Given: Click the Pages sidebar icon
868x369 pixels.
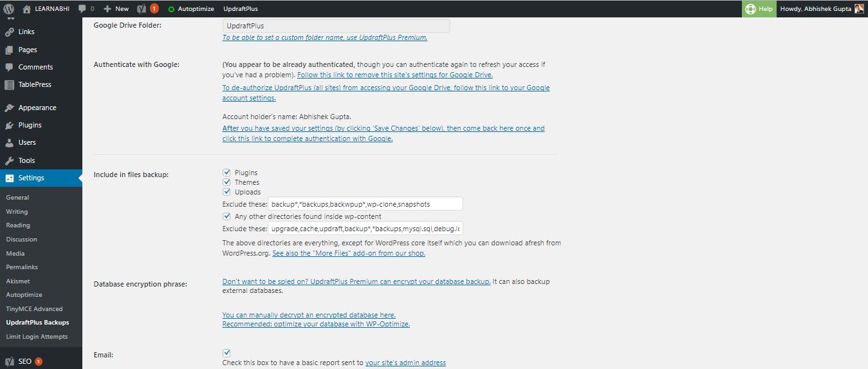Looking at the screenshot, I should click(x=9, y=50).
